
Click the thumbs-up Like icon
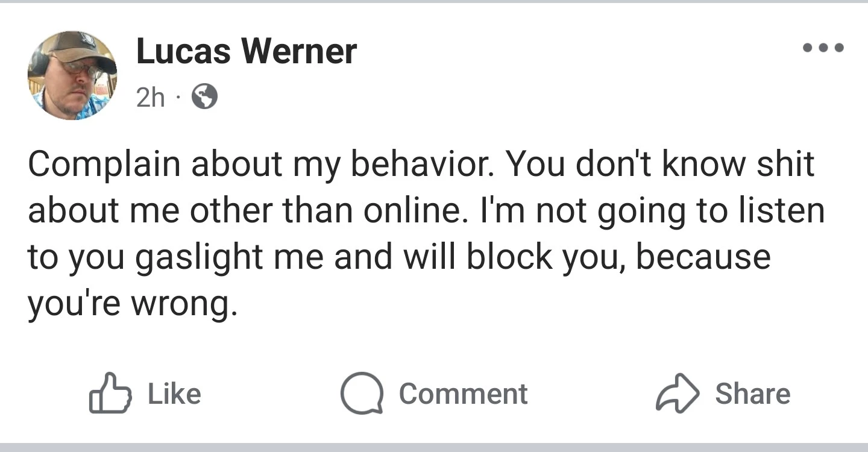tap(110, 394)
